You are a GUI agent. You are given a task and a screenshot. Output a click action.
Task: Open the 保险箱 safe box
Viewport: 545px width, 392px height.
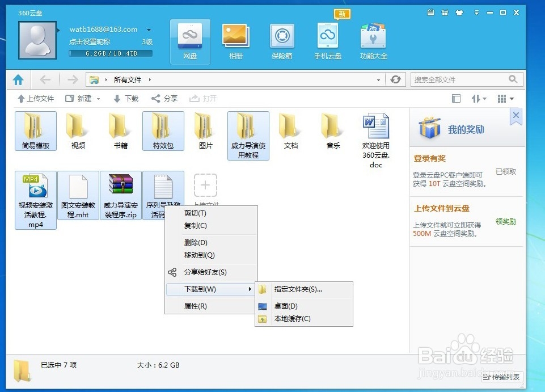[282, 40]
